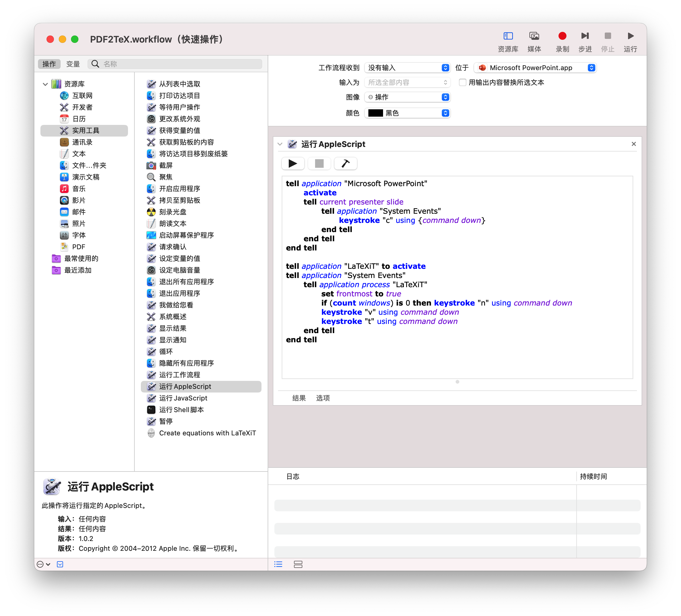Switch to the 操作 tab
The height and width of the screenshot is (616, 681).
pos(49,64)
